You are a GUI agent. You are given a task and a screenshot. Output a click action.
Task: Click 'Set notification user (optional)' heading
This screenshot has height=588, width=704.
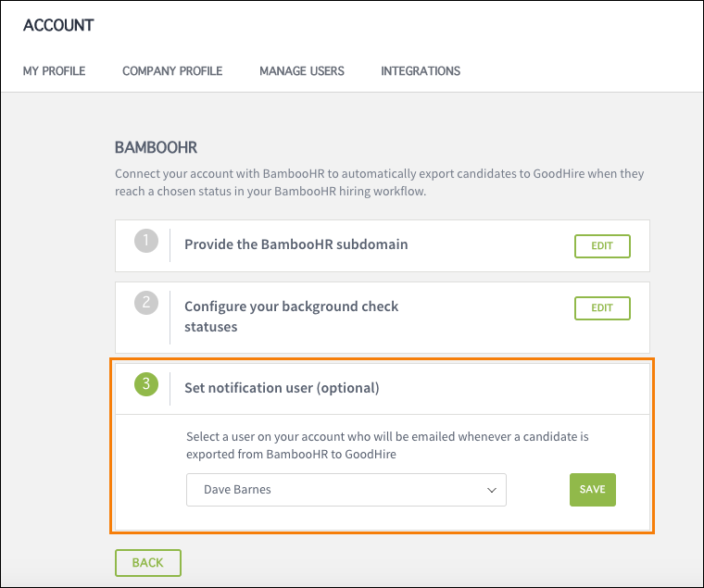(x=282, y=388)
